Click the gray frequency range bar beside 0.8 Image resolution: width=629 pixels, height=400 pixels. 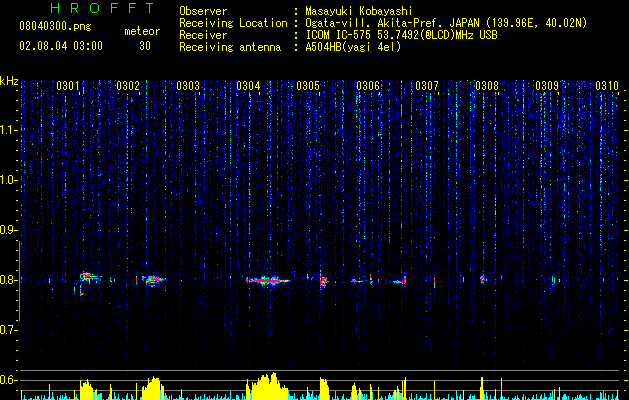pos(20,281)
